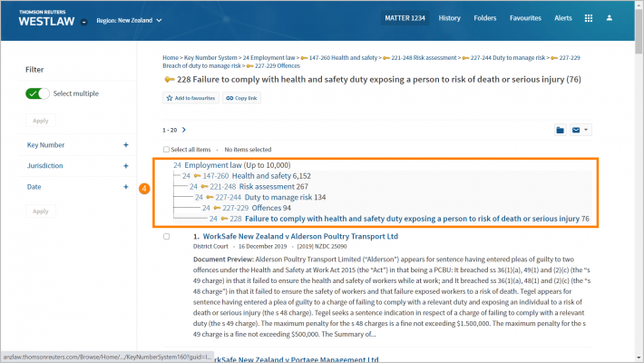Click the Westlaw logo
Screen dimensions: 644x363
46,18
